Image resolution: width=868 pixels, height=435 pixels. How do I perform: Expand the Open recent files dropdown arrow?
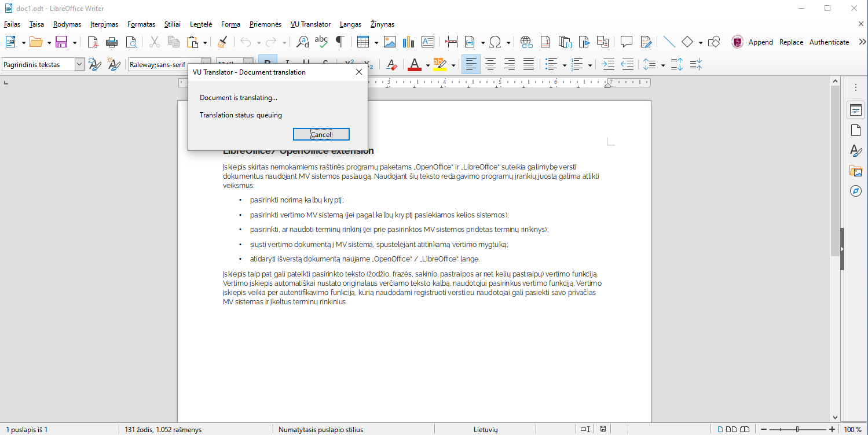[49, 42]
